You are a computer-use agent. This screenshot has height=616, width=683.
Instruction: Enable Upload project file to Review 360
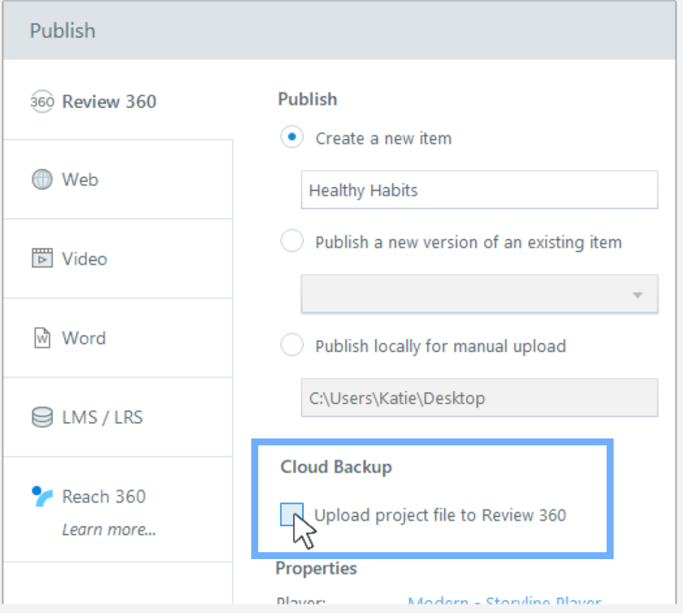292,515
